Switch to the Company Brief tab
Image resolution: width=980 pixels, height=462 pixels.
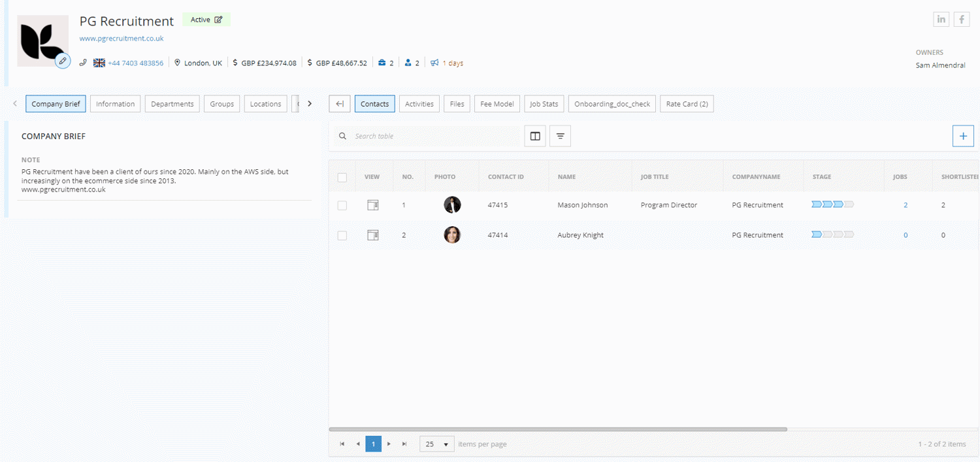[x=56, y=104]
